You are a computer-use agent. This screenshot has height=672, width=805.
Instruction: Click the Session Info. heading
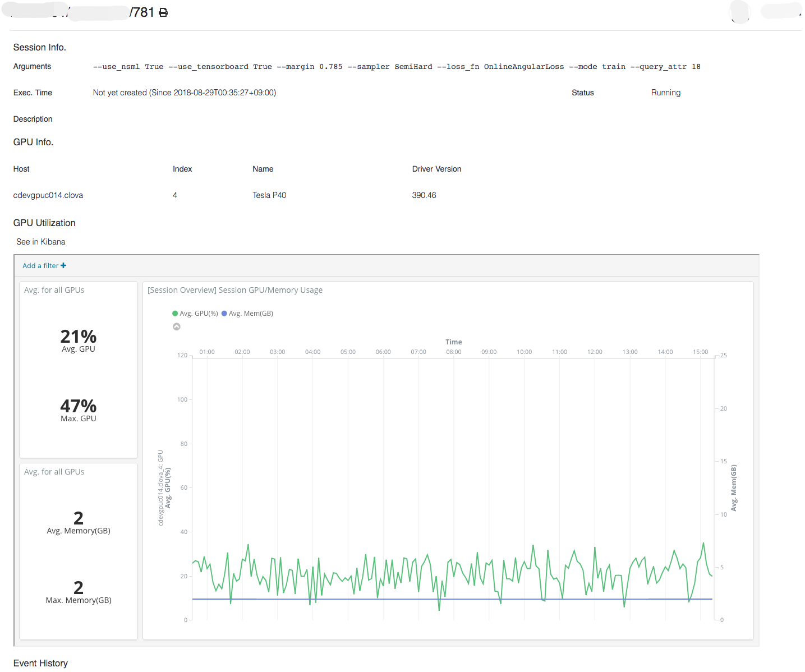(40, 47)
